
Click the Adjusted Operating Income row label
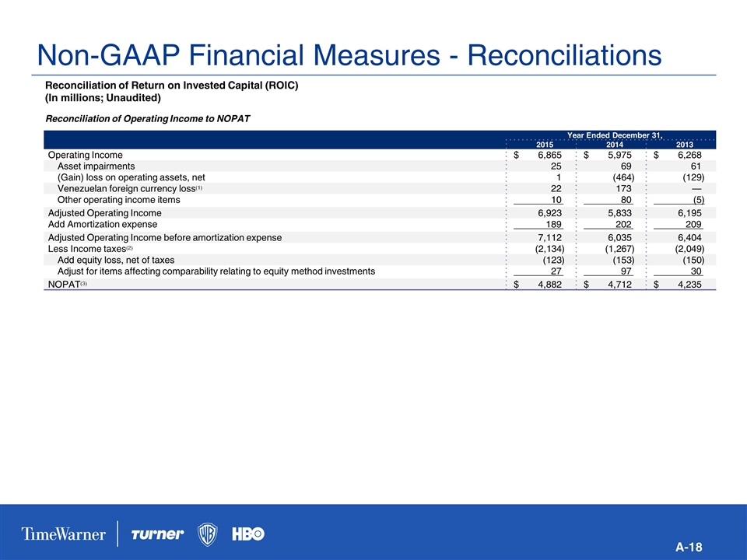(105, 212)
